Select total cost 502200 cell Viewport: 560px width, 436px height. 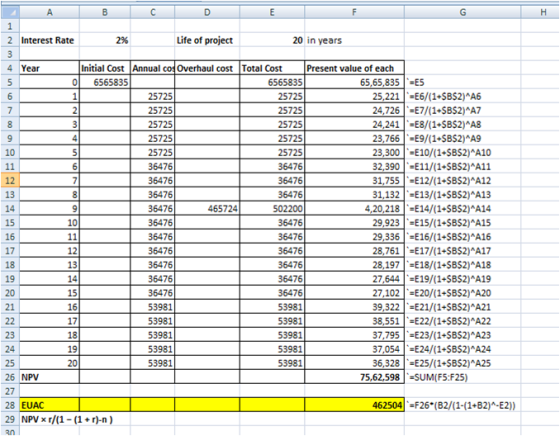point(272,209)
